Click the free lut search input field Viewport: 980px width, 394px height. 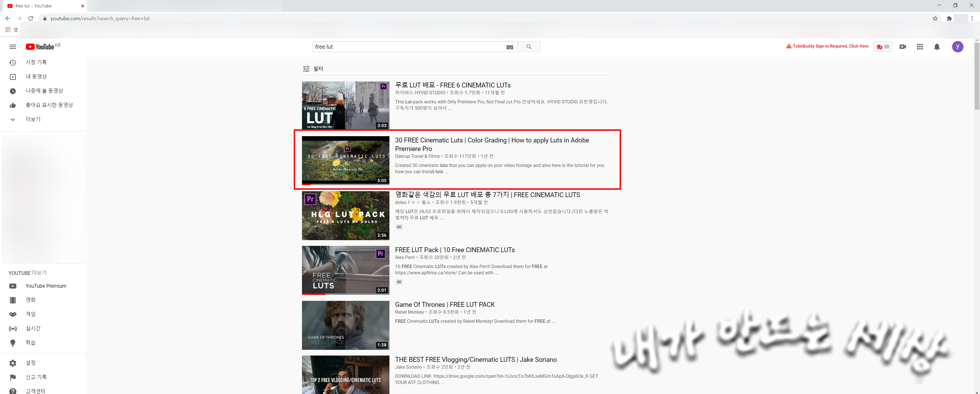pyautogui.click(x=409, y=47)
